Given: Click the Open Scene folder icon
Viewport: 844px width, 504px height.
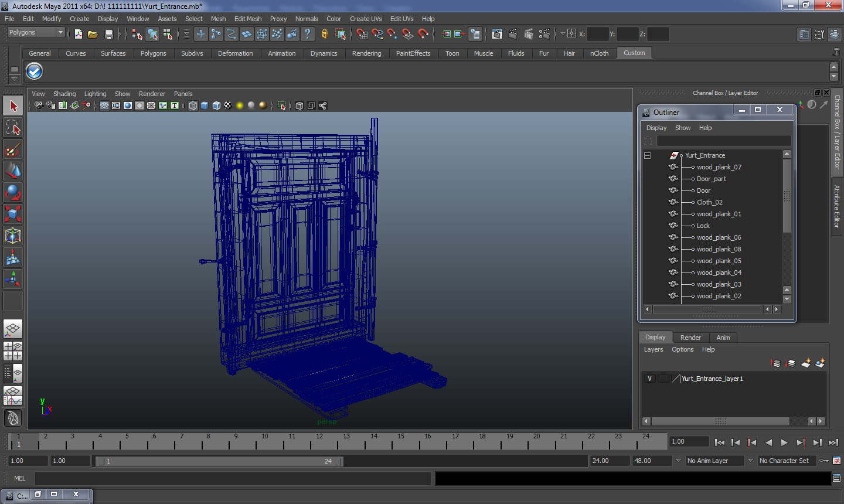Looking at the screenshot, I should click(93, 34).
